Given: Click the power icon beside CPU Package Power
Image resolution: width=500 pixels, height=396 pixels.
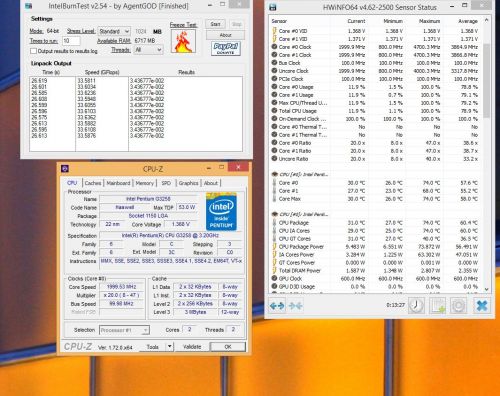Looking at the screenshot, I should coord(274,247).
